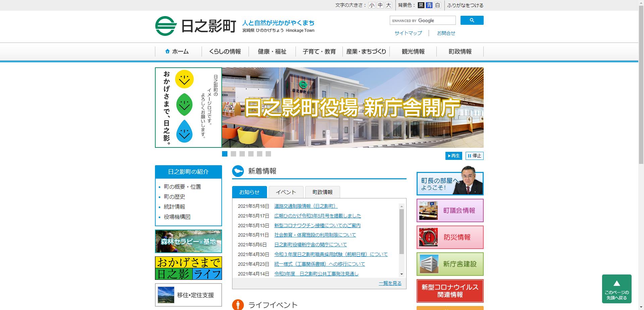The height and width of the screenshot is (310, 644).
Task: Open 町議会情報 from the right sidebar banner
Action: point(450,210)
